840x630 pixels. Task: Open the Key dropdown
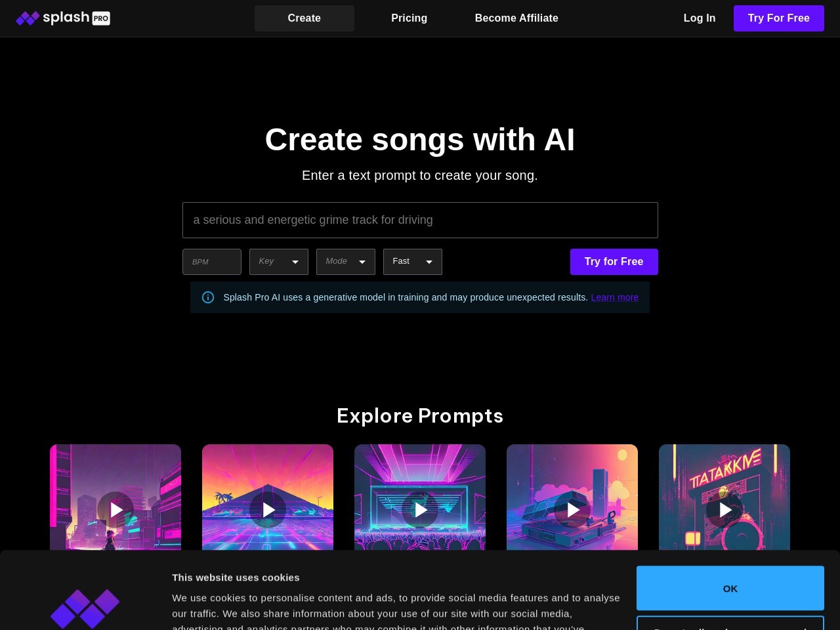tap(279, 262)
